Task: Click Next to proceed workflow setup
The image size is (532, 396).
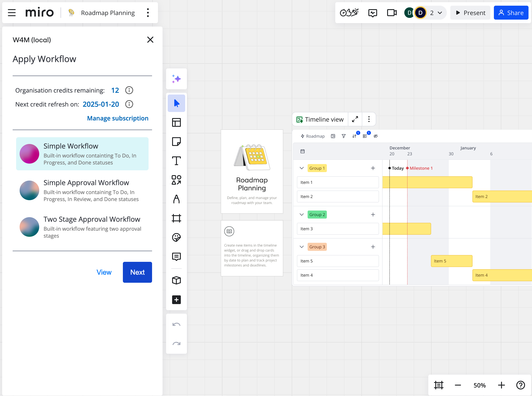Action: pyautogui.click(x=138, y=272)
